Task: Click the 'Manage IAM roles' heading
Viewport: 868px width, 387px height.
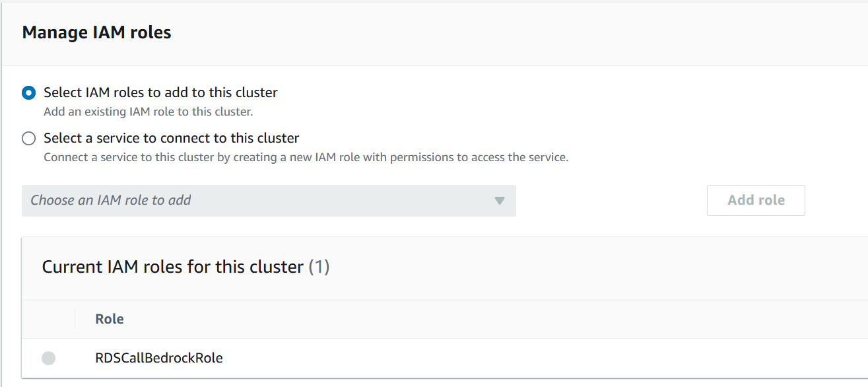Action: [x=96, y=32]
